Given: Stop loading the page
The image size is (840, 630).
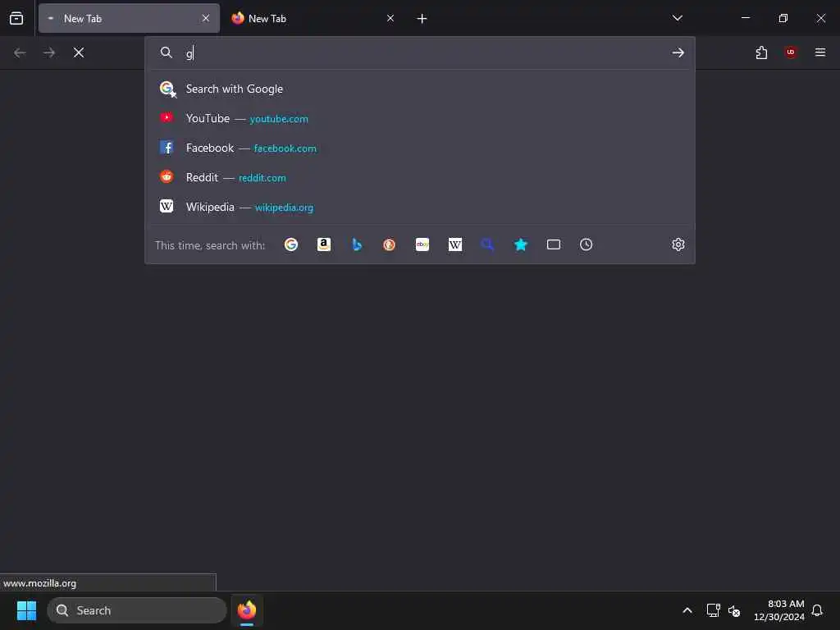Looking at the screenshot, I should [x=79, y=52].
